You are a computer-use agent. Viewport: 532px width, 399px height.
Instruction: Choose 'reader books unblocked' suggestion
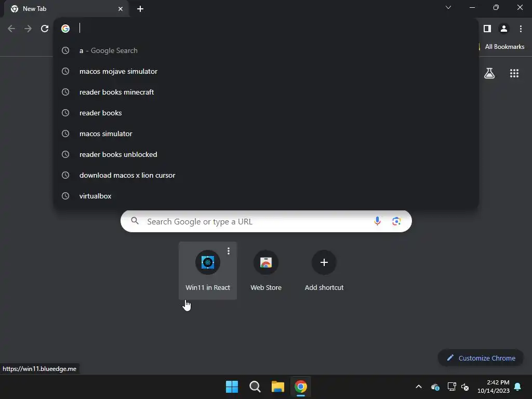click(x=266, y=154)
